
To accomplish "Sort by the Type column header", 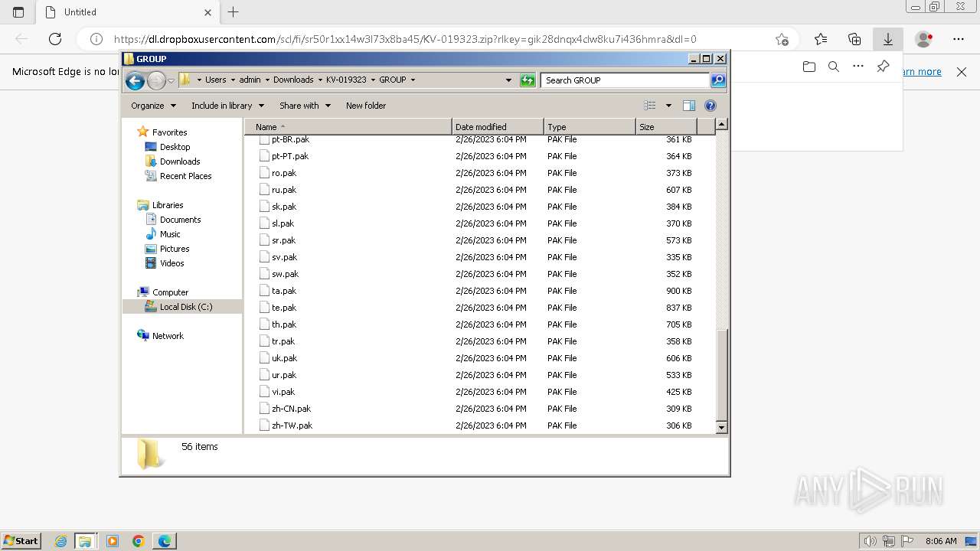I will pos(590,127).
